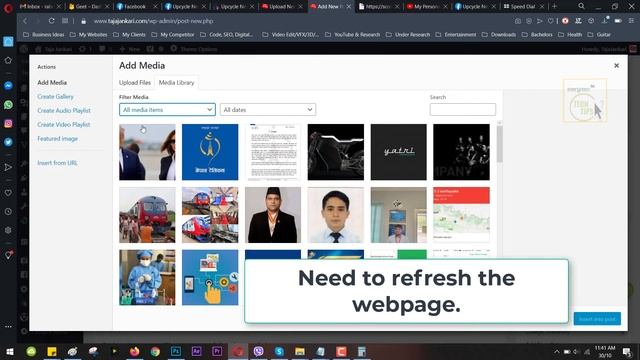
Task: Open History clock icon in the sidebar
Action: coord(8,211)
